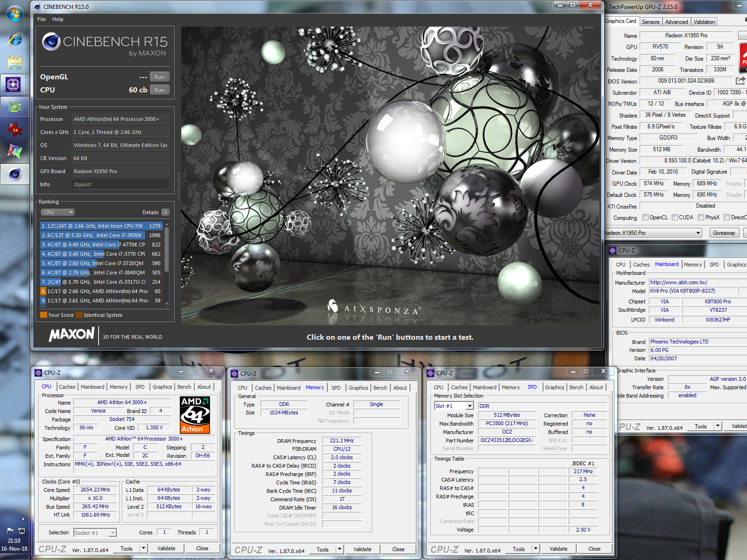The width and height of the screenshot is (747, 560).
Task: Select the GPU-Z taskbar icon
Action: pyautogui.click(x=15, y=107)
